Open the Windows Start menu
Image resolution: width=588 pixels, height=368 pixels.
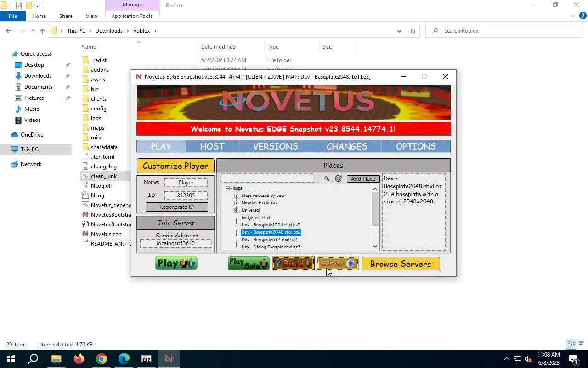pos(11,359)
